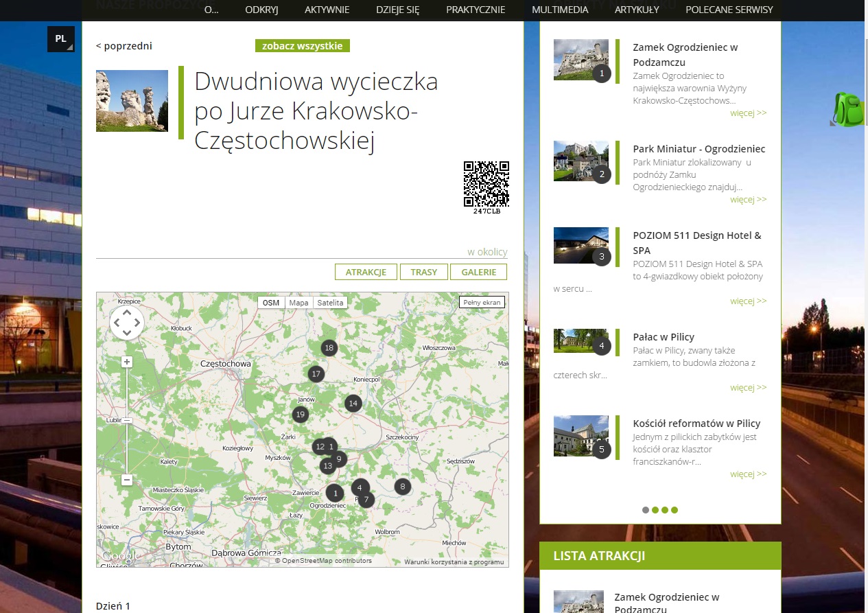
Task: Click the trip header rock thumbnail
Action: tap(132, 101)
